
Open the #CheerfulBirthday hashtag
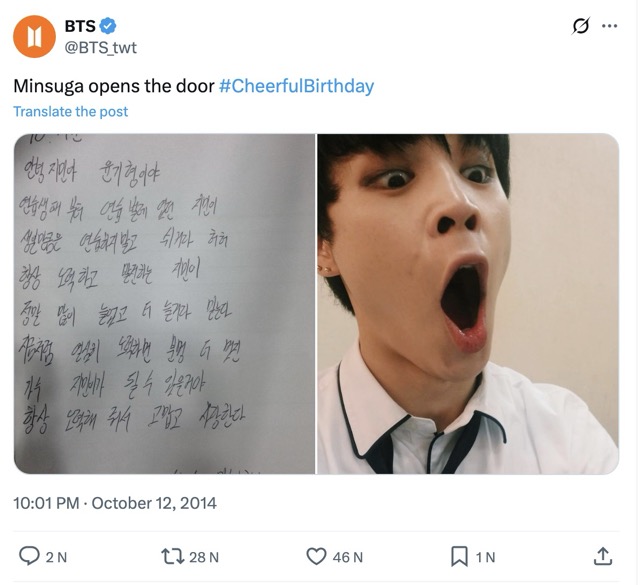point(296,86)
